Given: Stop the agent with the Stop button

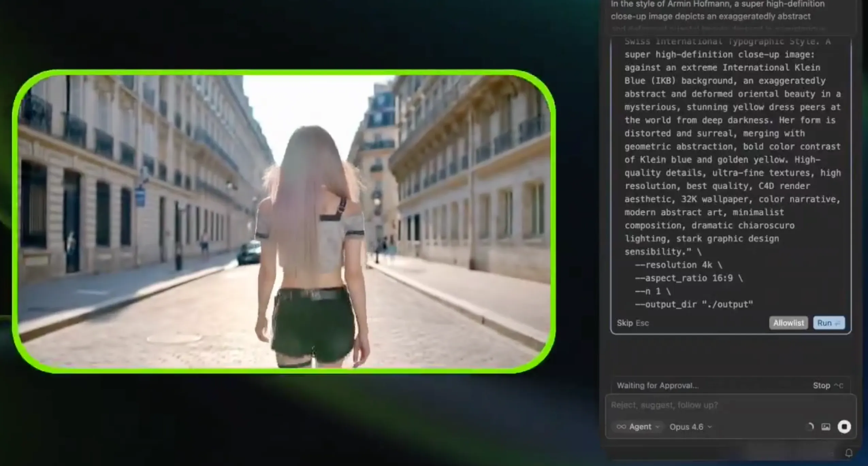Looking at the screenshot, I should 827,385.
